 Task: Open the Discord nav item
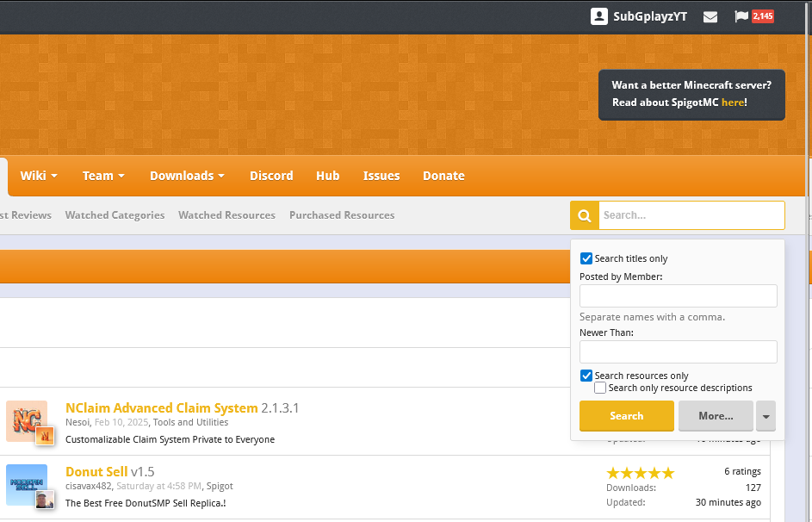point(271,176)
